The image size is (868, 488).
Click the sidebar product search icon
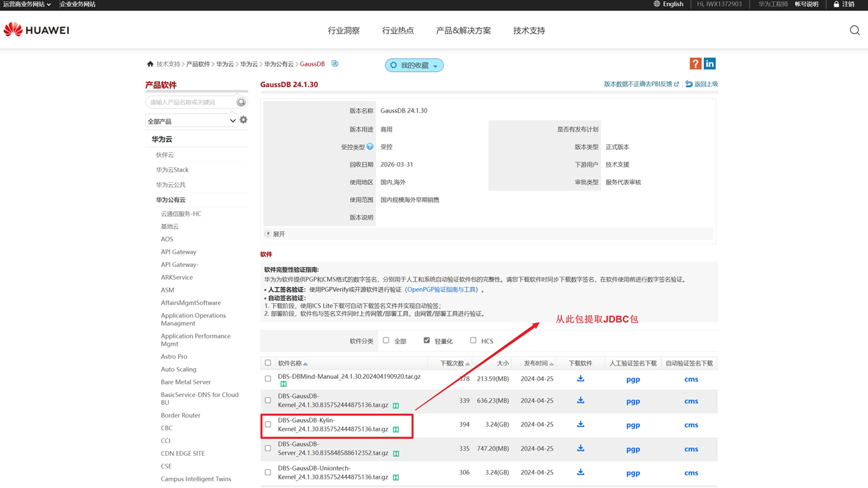241,102
